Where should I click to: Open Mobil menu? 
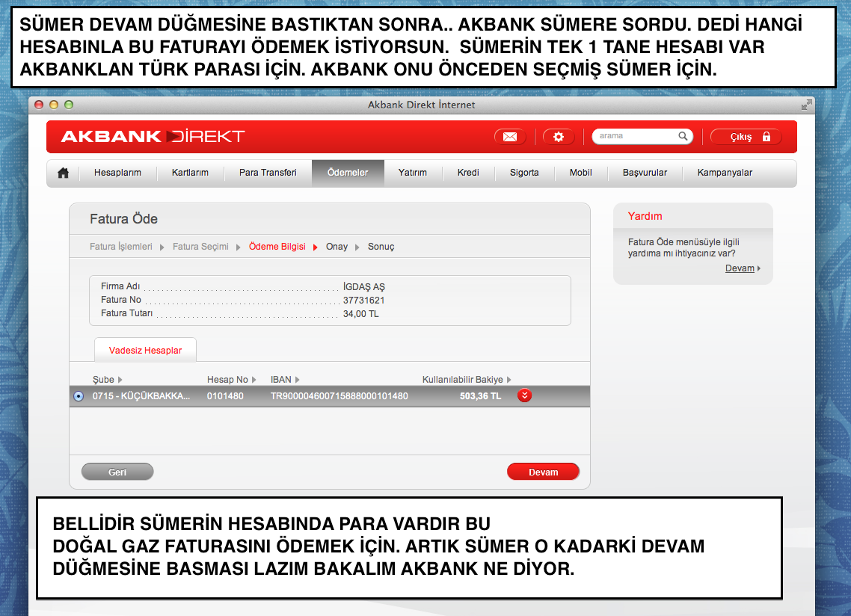[581, 173]
